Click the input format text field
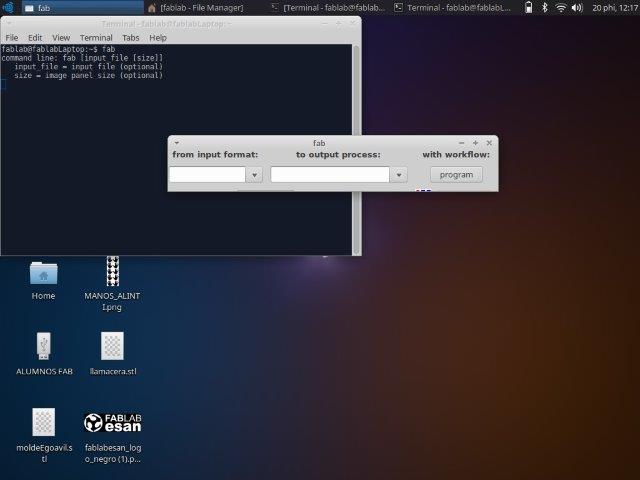Viewport: 640px width, 480px height. pos(207,175)
